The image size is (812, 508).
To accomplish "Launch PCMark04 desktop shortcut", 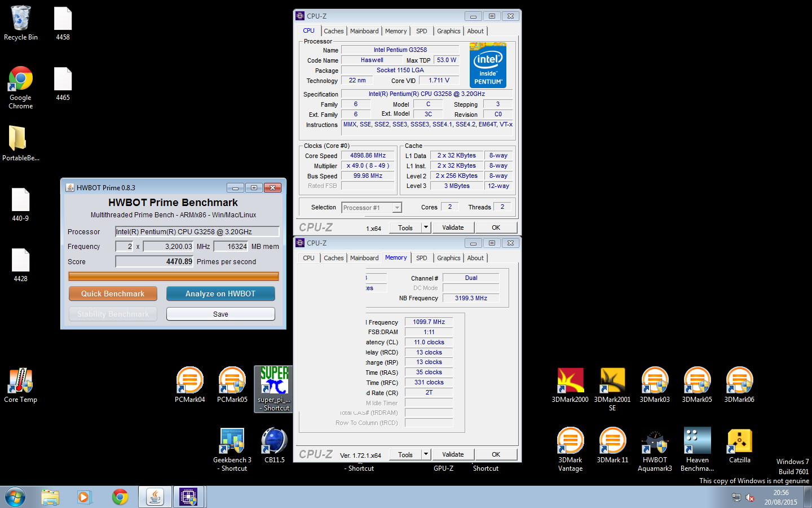I will [x=190, y=385].
